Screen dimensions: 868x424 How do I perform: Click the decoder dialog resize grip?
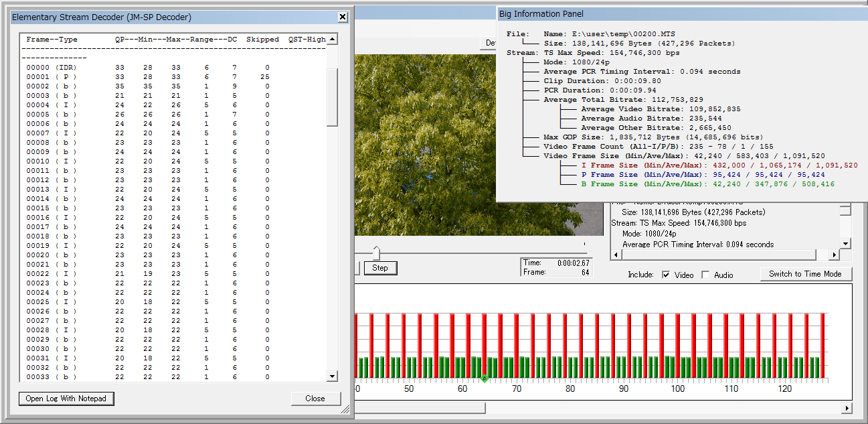coord(345,409)
